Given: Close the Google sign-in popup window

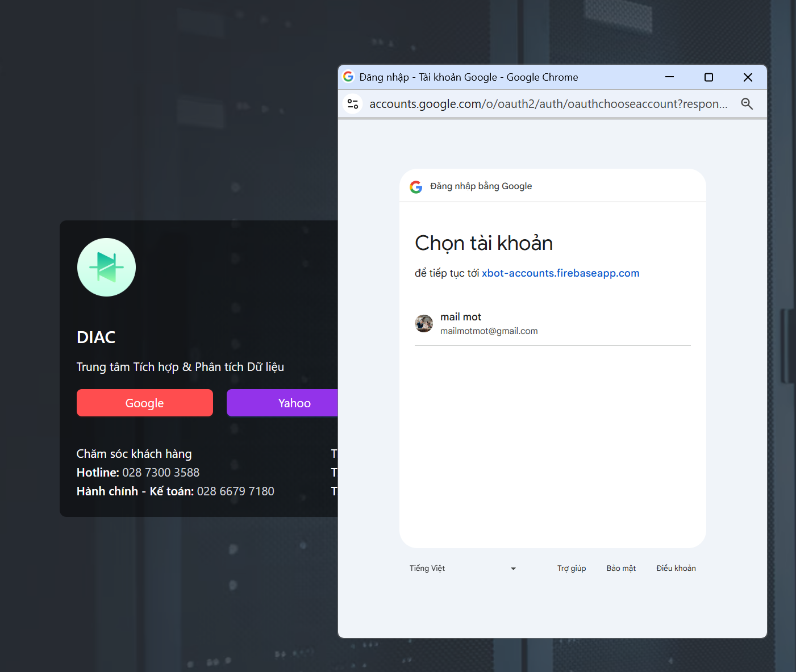Looking at the screenshot, I should point(748,77).
